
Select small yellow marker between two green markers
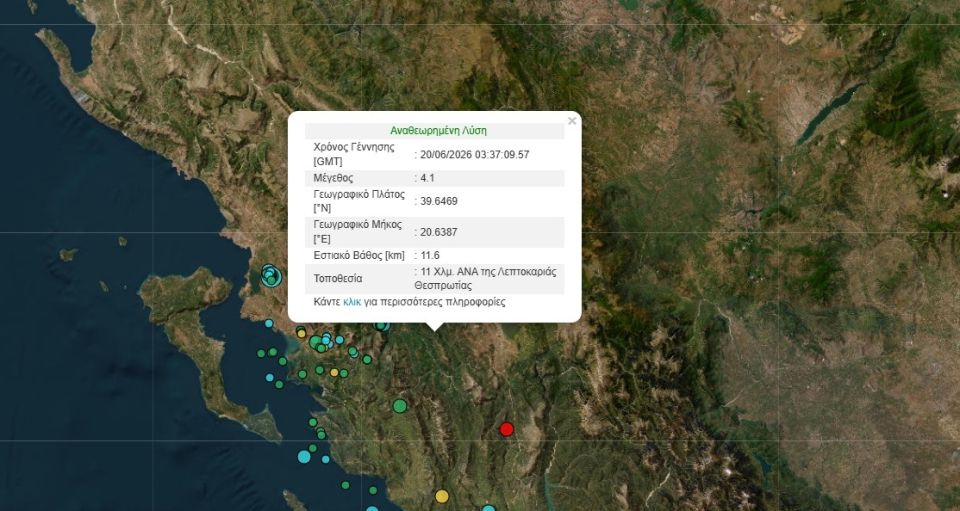[334, 372]
